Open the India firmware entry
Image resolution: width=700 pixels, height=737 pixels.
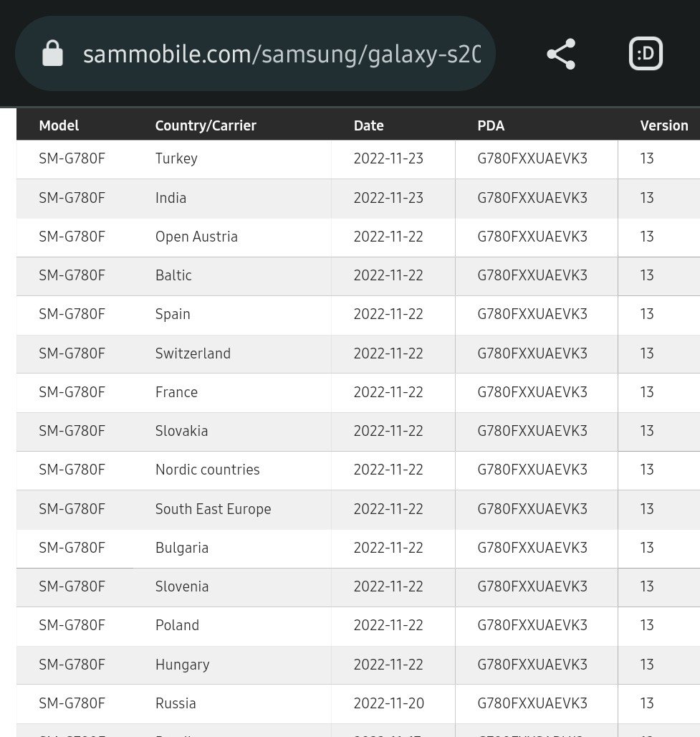[171, 198]
